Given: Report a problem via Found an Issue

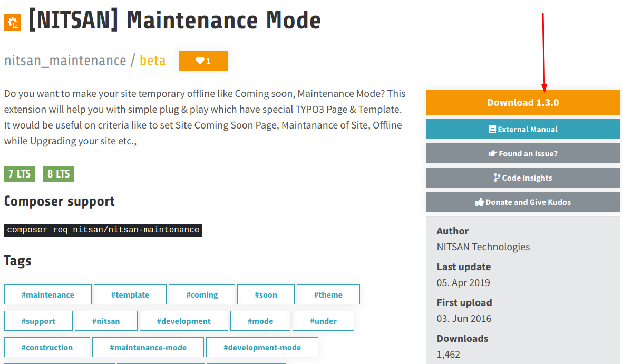Looking at the screenshot, I should point(522,153).
